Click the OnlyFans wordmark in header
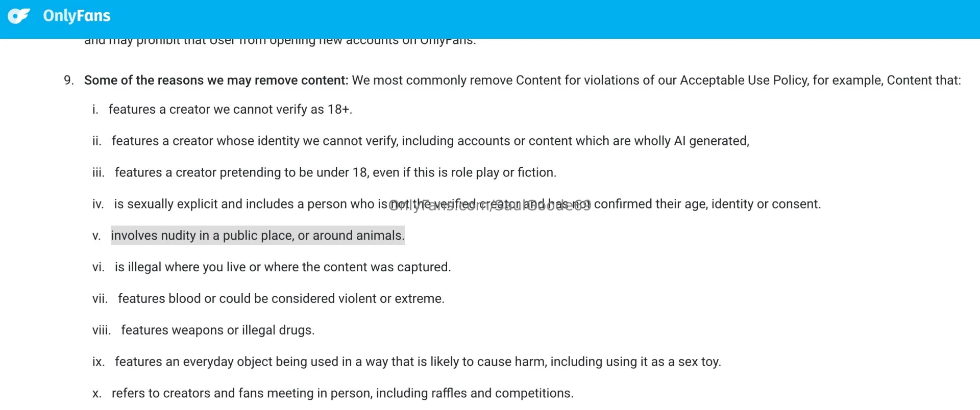Screen dimensions: 980x410 pos(77,16)
